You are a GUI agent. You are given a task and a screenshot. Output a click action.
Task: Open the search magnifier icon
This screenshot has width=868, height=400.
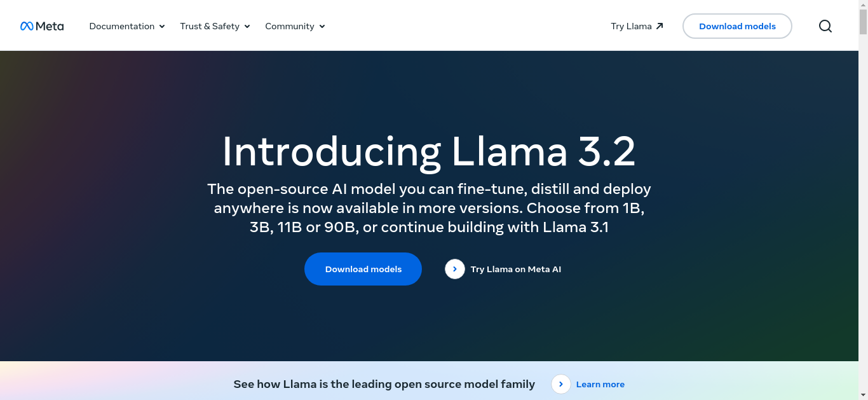point(825,26)
